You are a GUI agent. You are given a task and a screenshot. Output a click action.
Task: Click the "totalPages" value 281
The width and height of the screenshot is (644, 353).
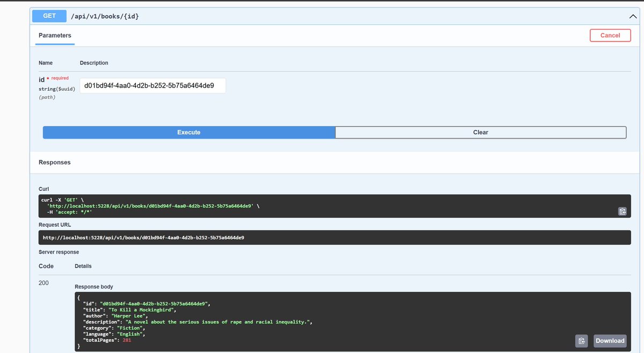pyautogui.click(x=127, y=341)
